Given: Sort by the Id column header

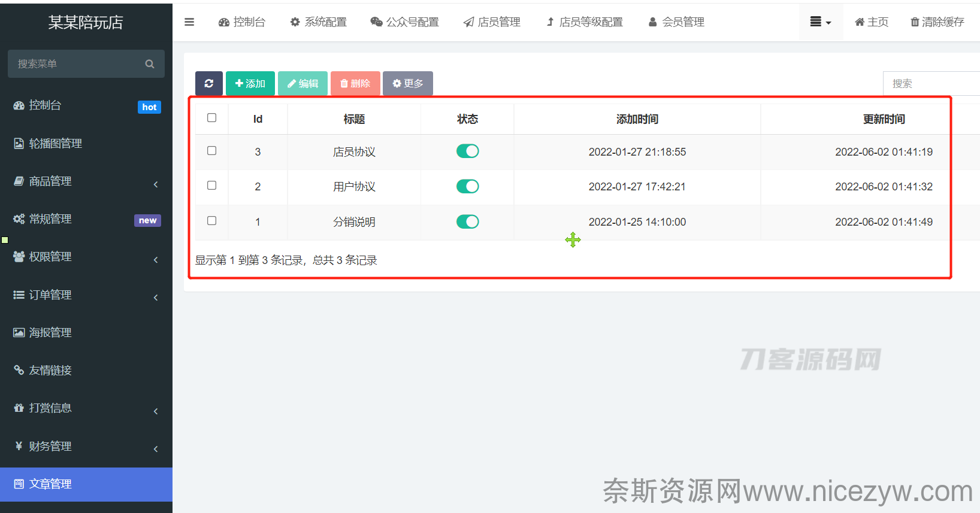Looking at the screenshot, I should 258,119.
